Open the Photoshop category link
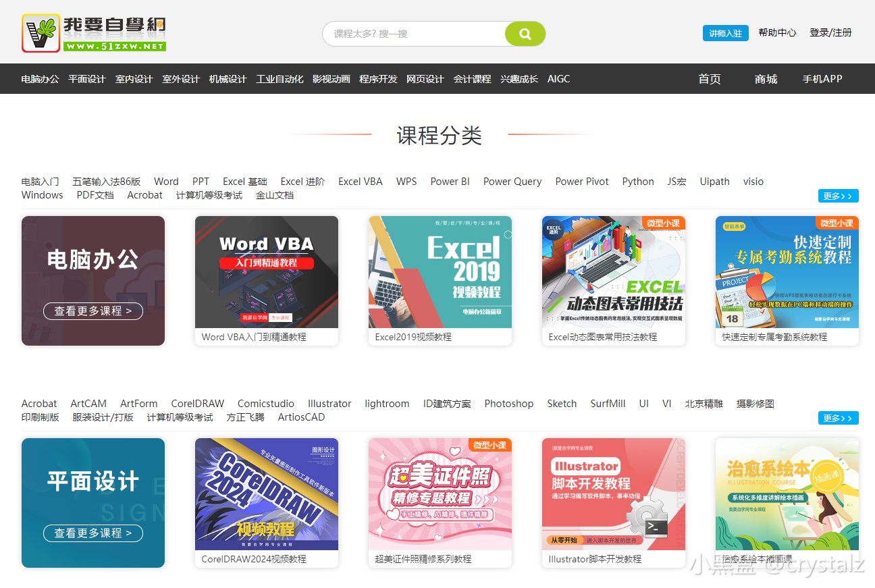875x588 pixels. [x=508, y=403]
